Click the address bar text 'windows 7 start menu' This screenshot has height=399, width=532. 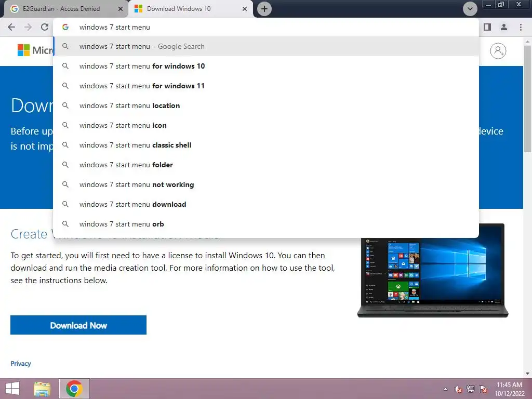[x=115, y=27]
